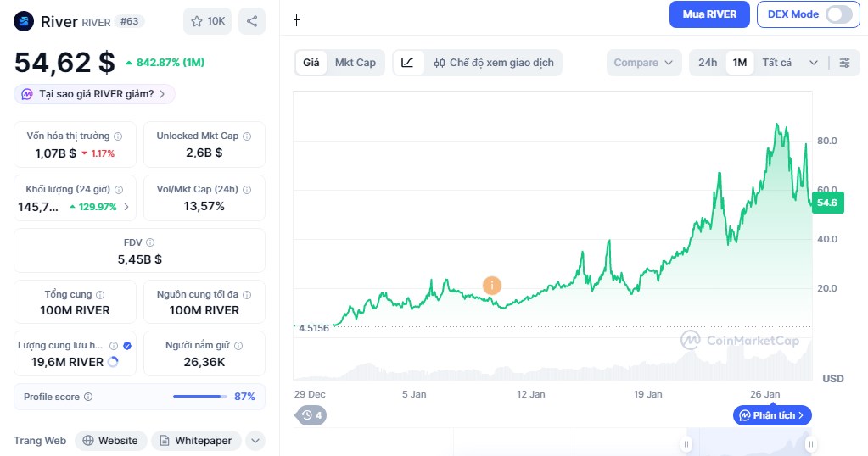The image size is (868, 456).
Task: Click the Mua RIVER button
Action: pyautogui.click(x=708, y=14)
